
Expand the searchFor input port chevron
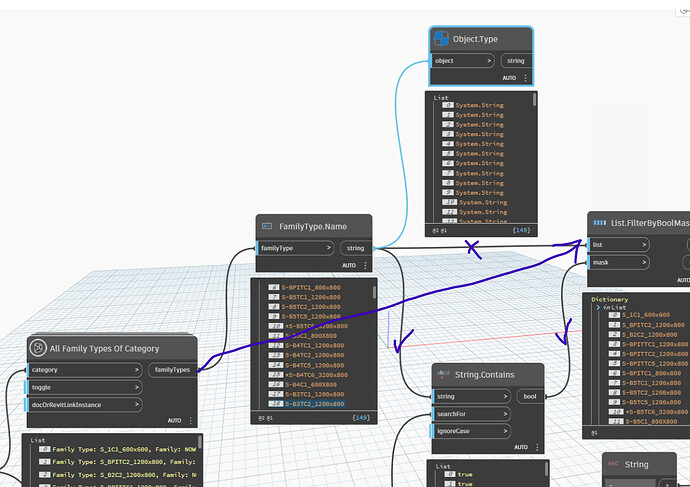504,414
